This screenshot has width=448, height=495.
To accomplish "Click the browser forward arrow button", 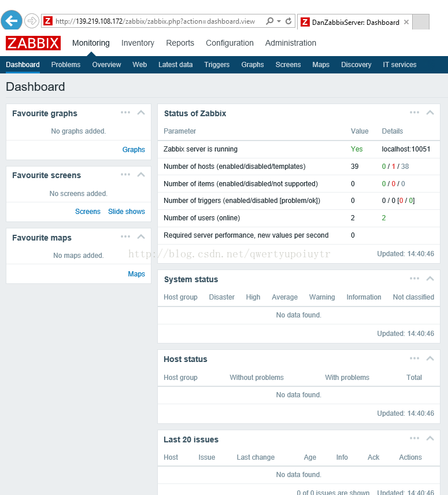I will [32, 21].
